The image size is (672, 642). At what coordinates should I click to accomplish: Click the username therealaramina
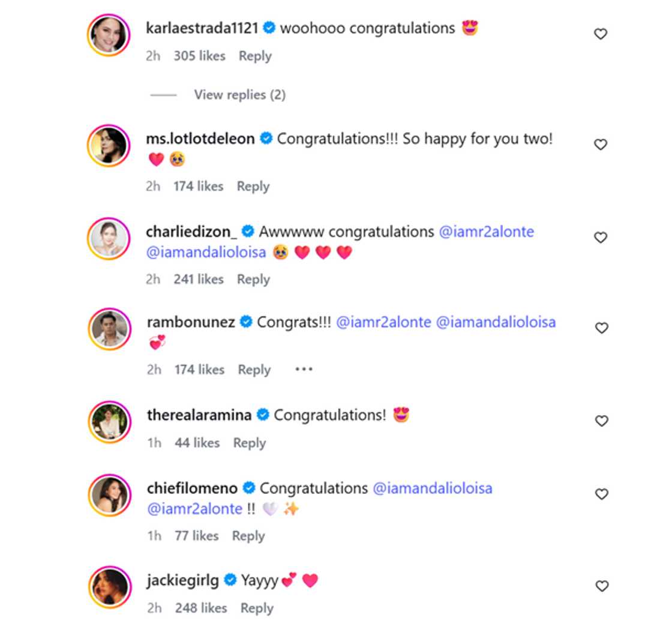pyautogui.click(x=200, y=413)
